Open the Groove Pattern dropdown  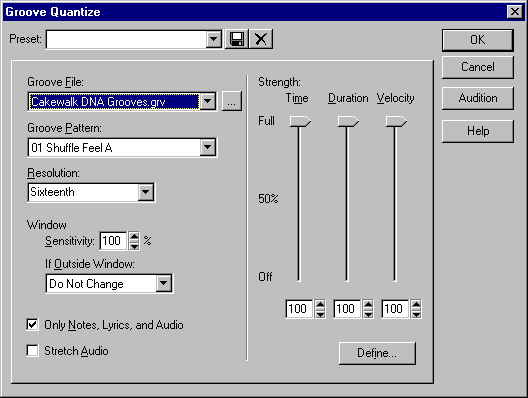[x=208, y=147]
